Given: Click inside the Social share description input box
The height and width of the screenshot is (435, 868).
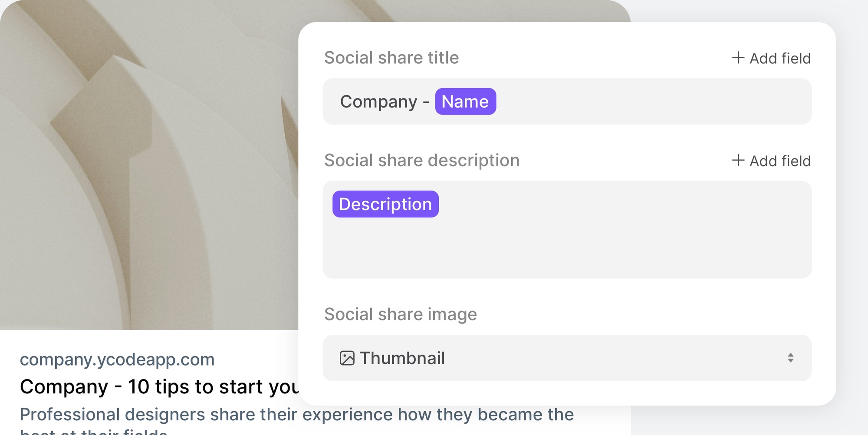Looking at the screenshot, I should point(564,243).
